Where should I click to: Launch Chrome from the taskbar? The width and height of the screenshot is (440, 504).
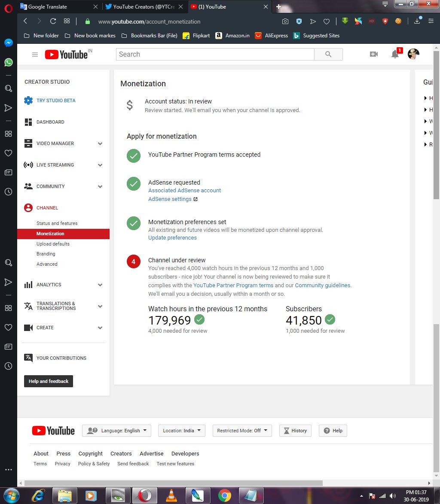(224, 496)
